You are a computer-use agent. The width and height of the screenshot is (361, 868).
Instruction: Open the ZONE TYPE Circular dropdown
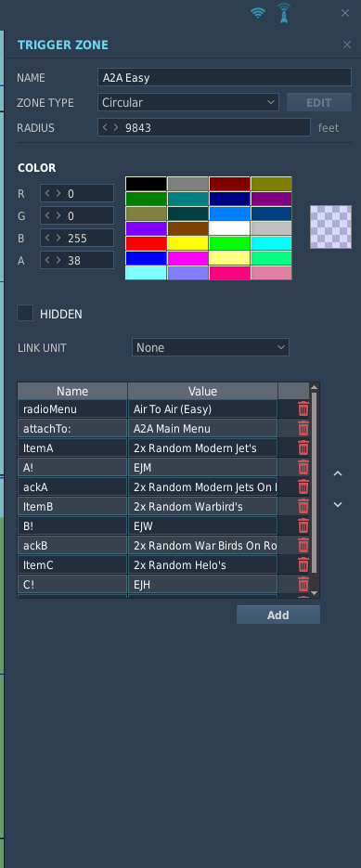pos(188,102)
